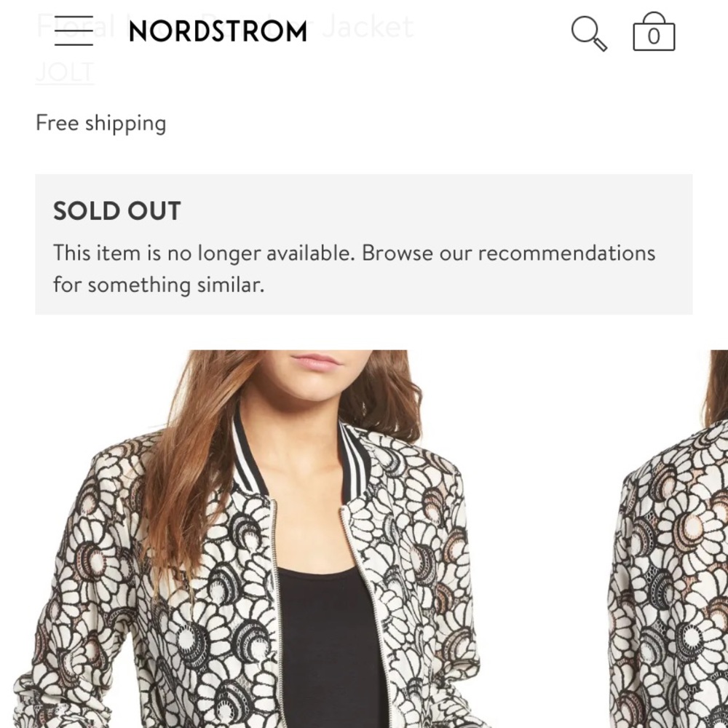The width and height of the screenshot is (728, 728).
Task: Click the Nordstrom wordmark logo
Action: pos(217,32)
